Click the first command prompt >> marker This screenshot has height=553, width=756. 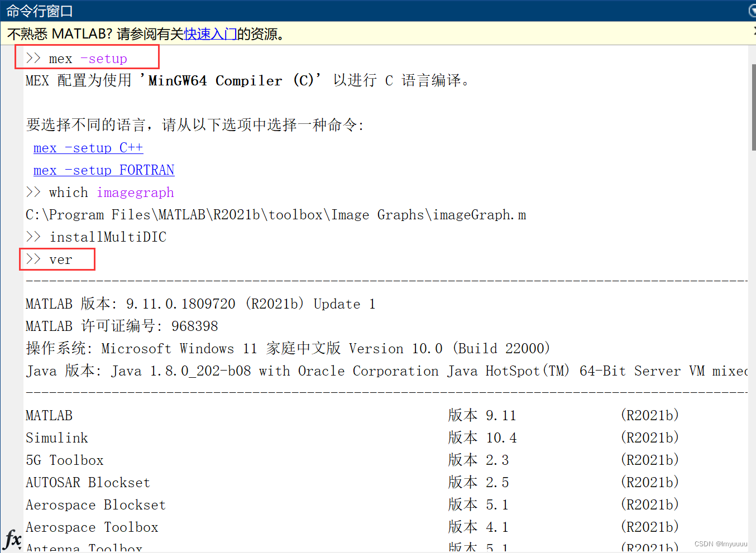click(35, 58)
